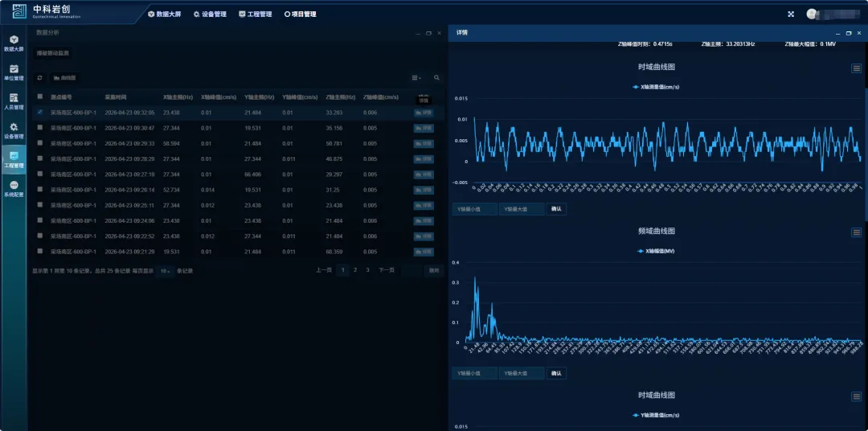Uncheck the 09:32:05 record checkbox

tap(40, 113)
